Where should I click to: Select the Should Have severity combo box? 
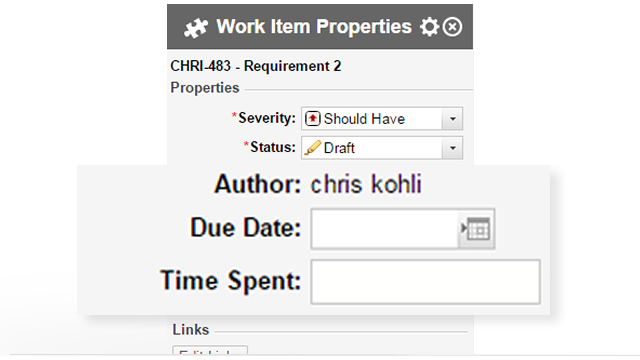pos(382,119)
